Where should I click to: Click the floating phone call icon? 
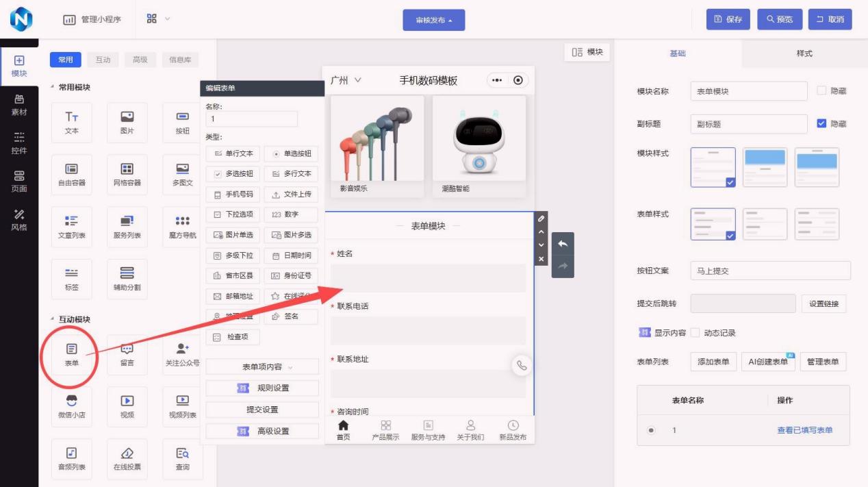click(x=522, y=366)
